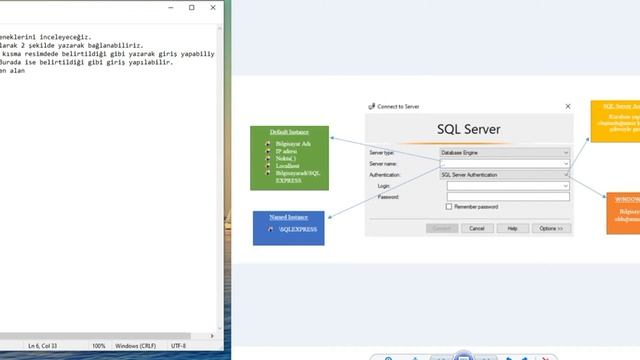The height and width of the screenshot is (360, 640).
Task: Click the 100% zoom status in Notepad
Action: pyautogui.click(x=98, y=346)
